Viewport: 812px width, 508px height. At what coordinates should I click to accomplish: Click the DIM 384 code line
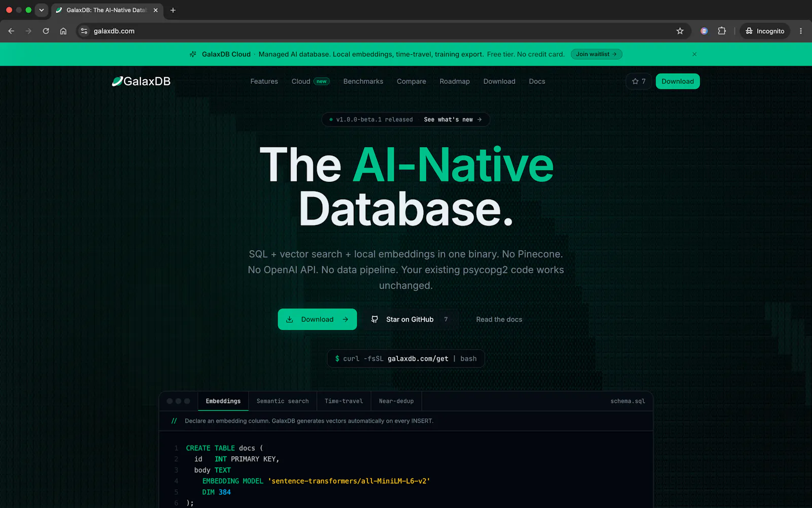coord(216,492)
